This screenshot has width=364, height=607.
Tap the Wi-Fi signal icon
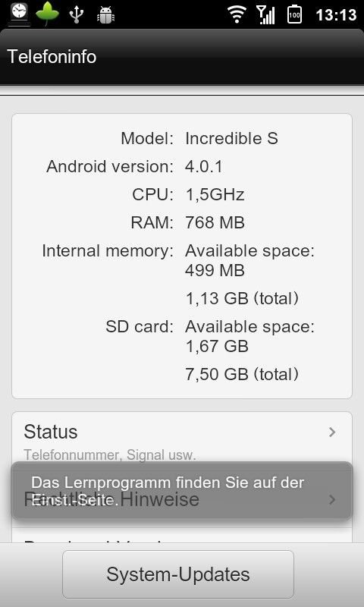pyautogui.click(x=237, y=14)
